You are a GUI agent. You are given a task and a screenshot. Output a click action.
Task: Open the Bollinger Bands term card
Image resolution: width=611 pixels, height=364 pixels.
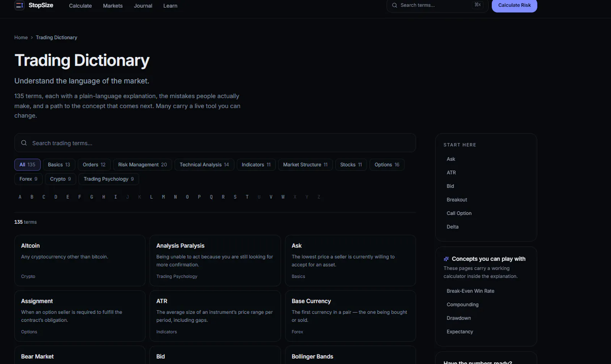(350, 355)
